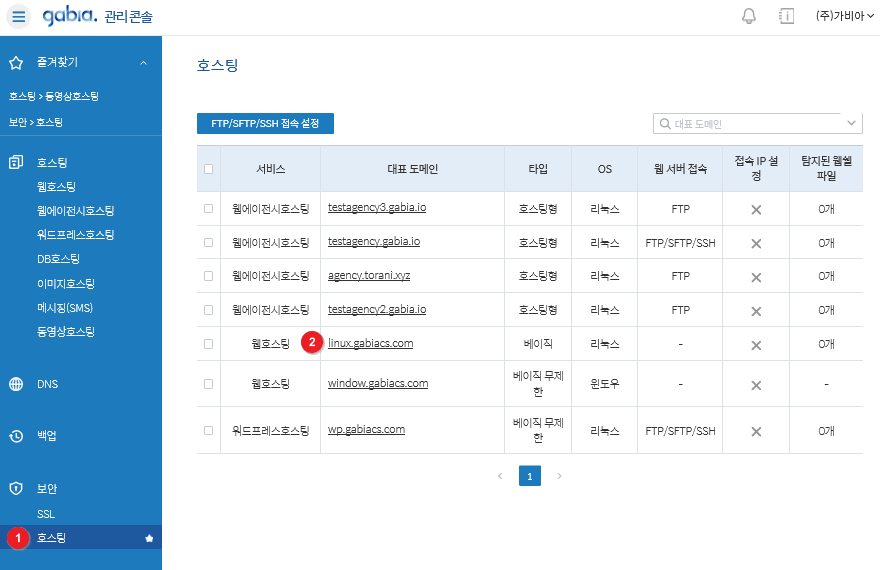880x570 pixels.
Task: Click the 서비스 column header
Action: point(271,169)
